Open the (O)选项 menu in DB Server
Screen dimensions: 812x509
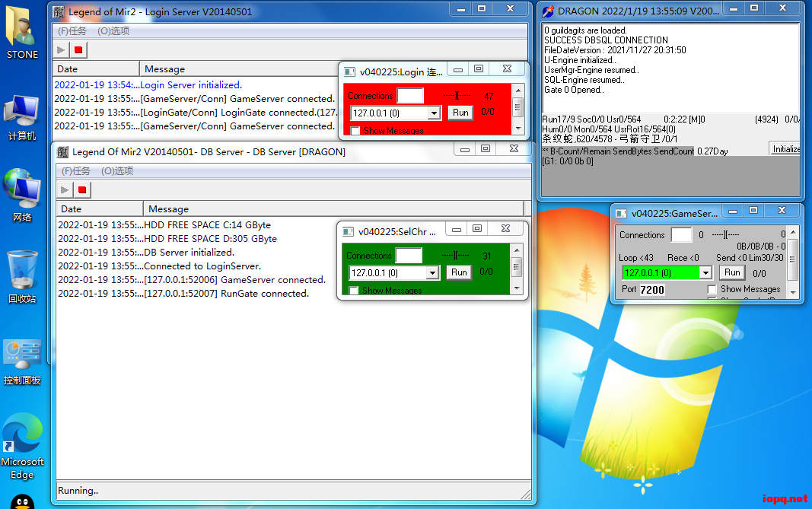117,171
